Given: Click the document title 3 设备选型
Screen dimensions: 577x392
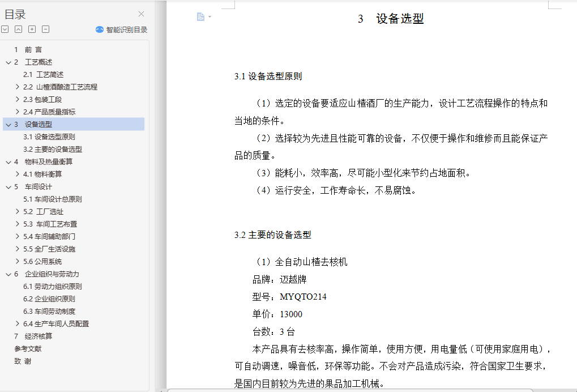Looking at the screenshot, I should click(x=391, y=18).
